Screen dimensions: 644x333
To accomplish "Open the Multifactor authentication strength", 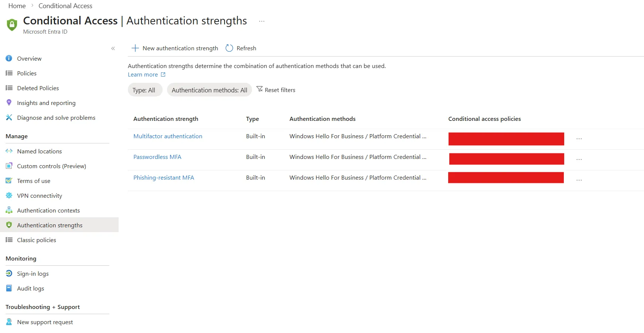I will pyautogui.click(x=168, y=136).
